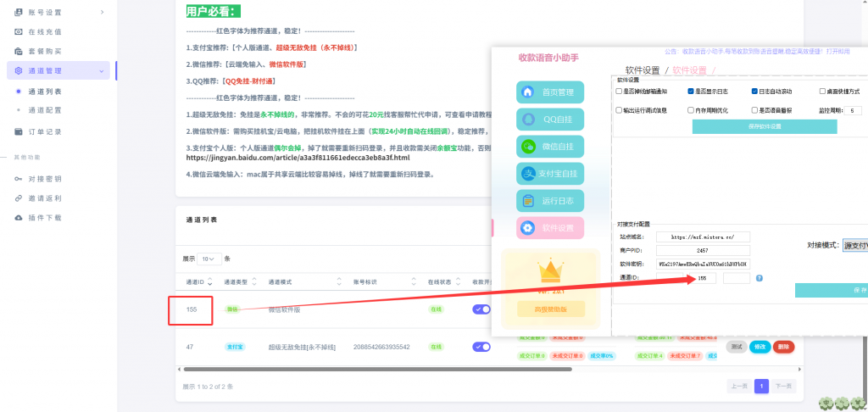868x412 pixels.
Task: Select 微信自挂 in the assistant window
Action: (x=550, y=147)
